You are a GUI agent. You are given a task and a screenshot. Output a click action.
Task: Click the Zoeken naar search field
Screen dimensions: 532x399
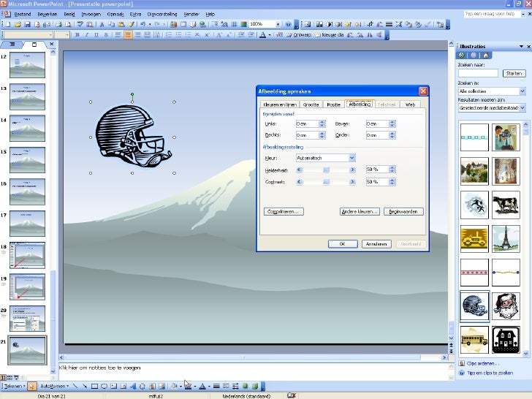(x=478, y=73)
